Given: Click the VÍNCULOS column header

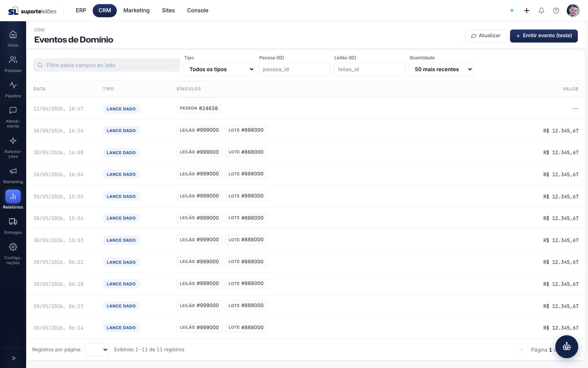Looking at the screenshot, I should [189, 89].
